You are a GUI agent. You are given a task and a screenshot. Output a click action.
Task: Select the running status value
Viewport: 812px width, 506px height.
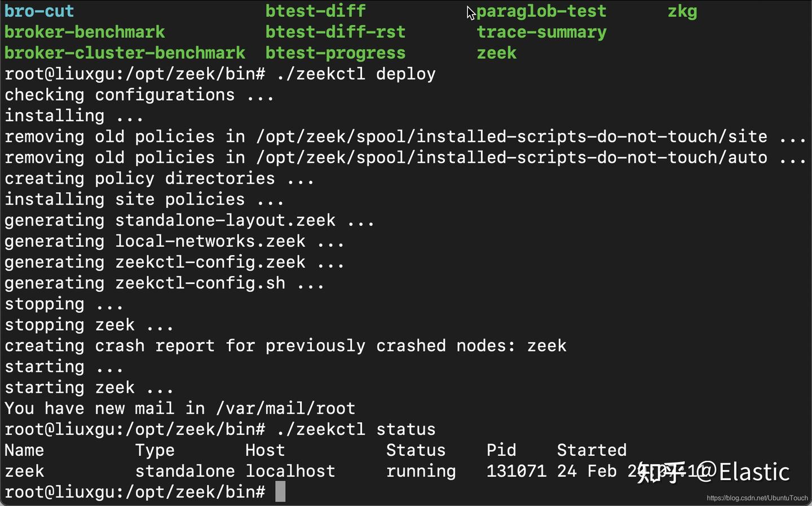pyautogui.click(x=421, y=471)
